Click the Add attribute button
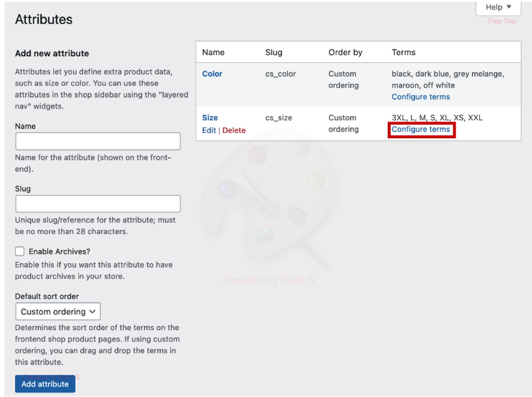 click(45, 384)
